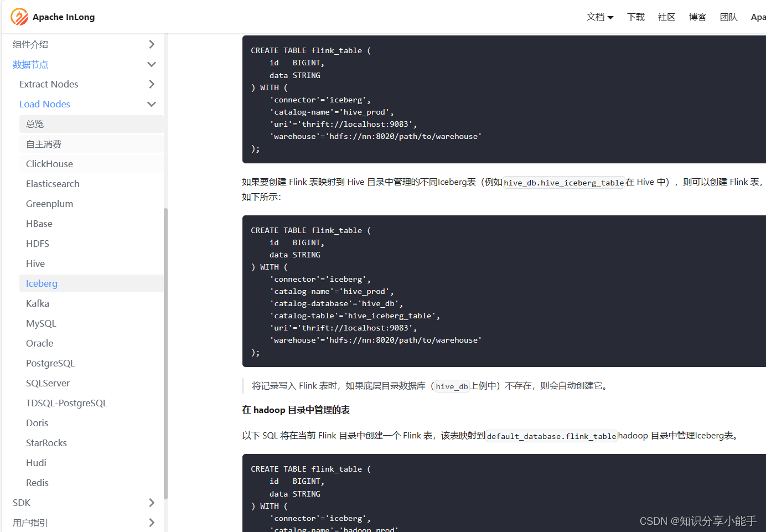Go to the 下载 page

636,17
